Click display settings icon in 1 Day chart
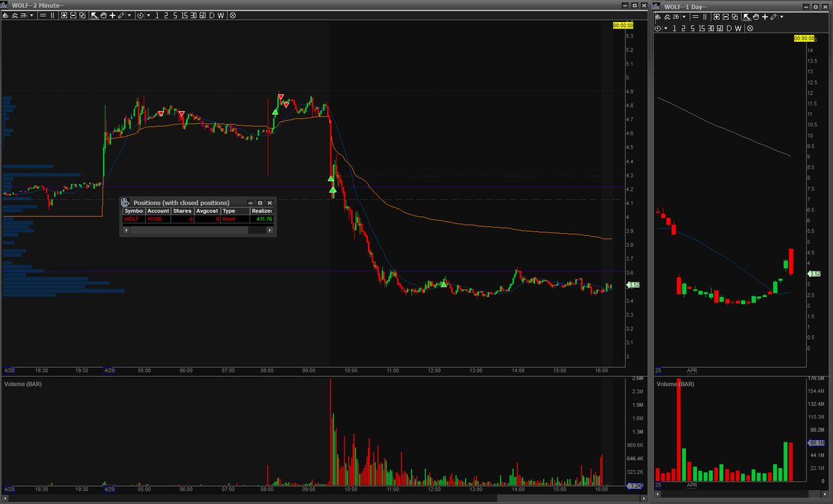This screenshot has width=833, height=504. (x=676, y=17)
